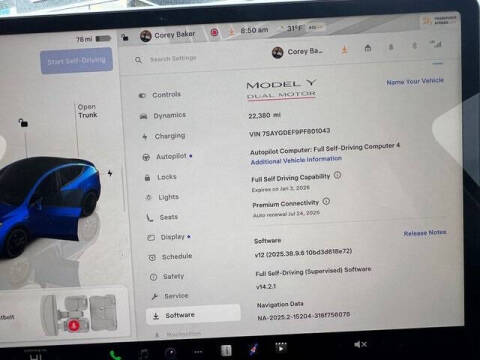Tap the red dashcam record icon
This screenshot has height=360, width=480.
click(x=214, y=32)
